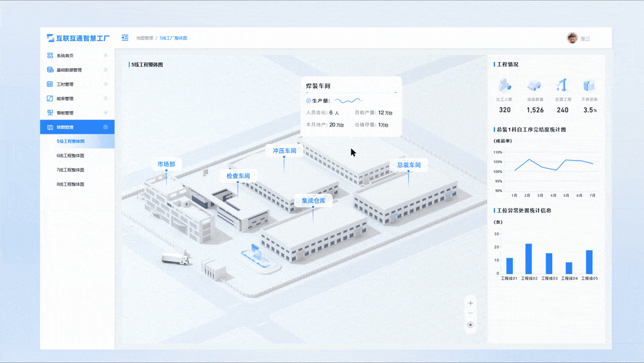Click the 地图管理 breadcrumb link
This screenshot has height=363, width=644.
(x=144, y=38)
